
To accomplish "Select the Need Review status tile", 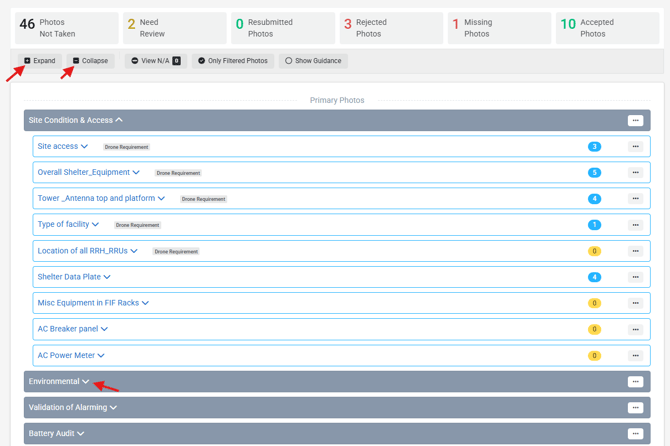I will click(175, 28).
